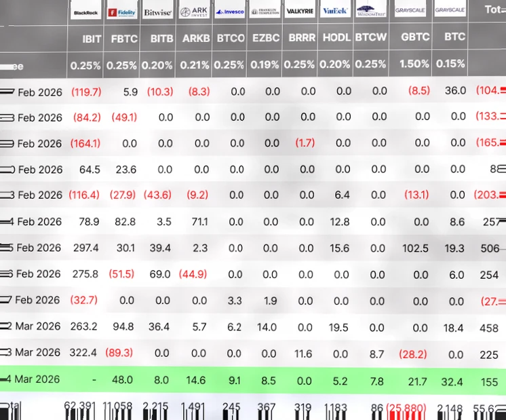Click the red (10.3) BITB value
The width and height of the screenshot is (506, 420).
[160, 92]
